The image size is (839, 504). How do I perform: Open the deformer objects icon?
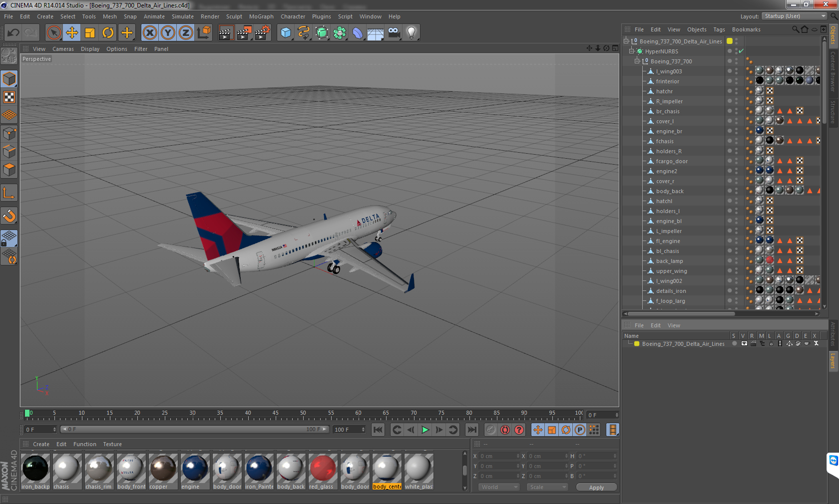(x=358, y=33)
